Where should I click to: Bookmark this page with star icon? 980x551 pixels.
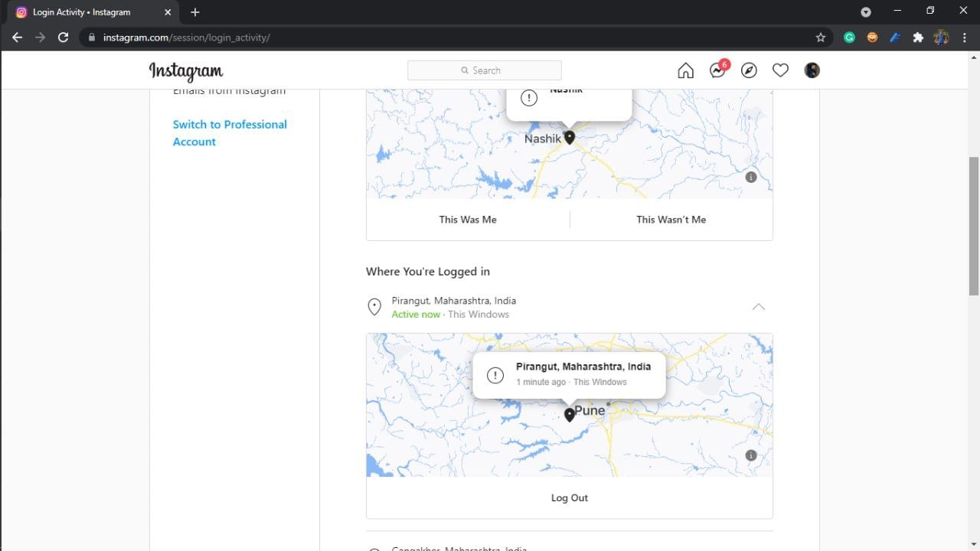pyautogui.click(x=821, y=37)
